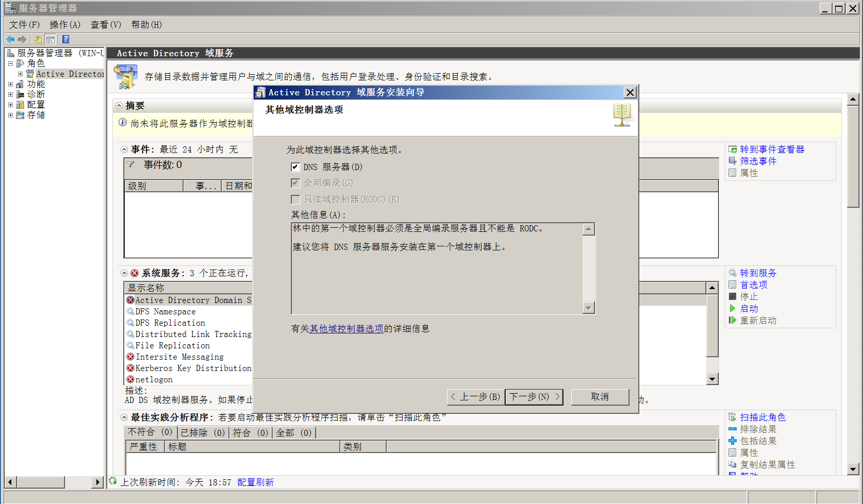Screen dimensions: 863x504
Task: Click the 下一步(N) button
Action: tap(534, 397)
